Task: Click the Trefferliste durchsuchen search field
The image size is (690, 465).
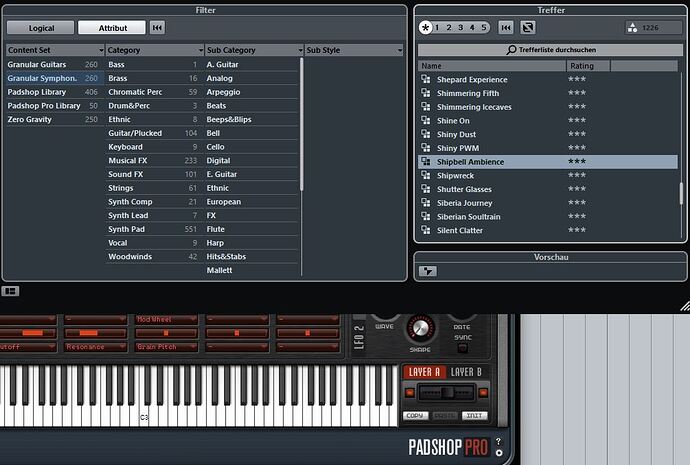Action: pos(551,50)
